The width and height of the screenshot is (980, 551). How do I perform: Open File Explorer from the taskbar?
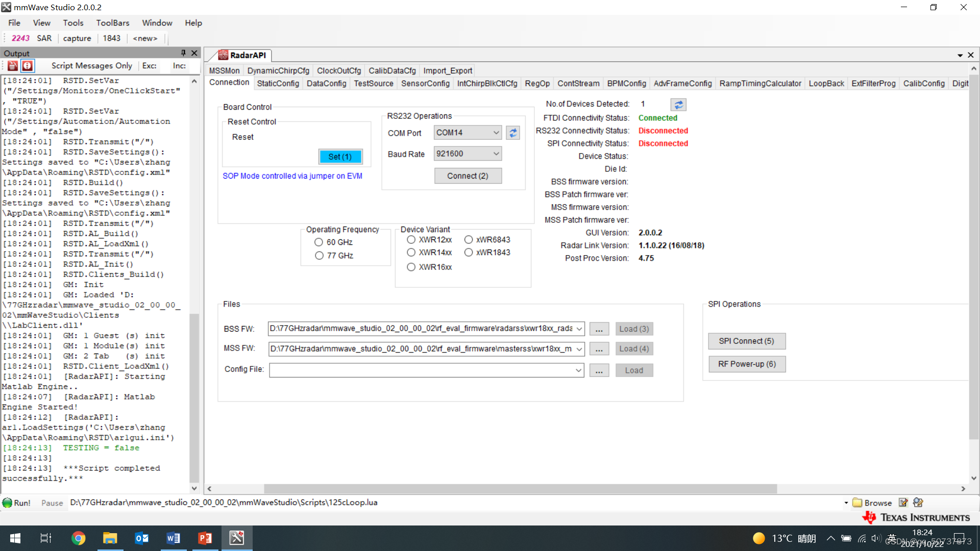(110, 538)
